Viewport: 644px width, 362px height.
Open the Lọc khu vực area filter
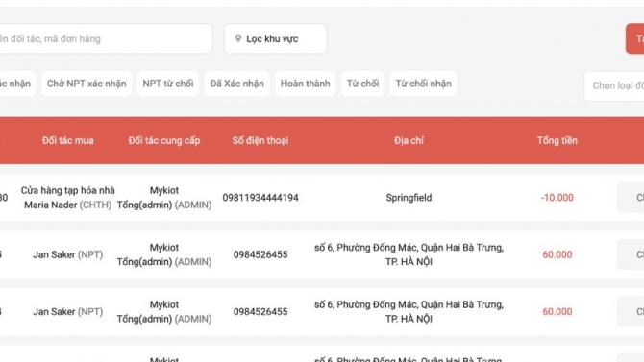coord(275,38)
